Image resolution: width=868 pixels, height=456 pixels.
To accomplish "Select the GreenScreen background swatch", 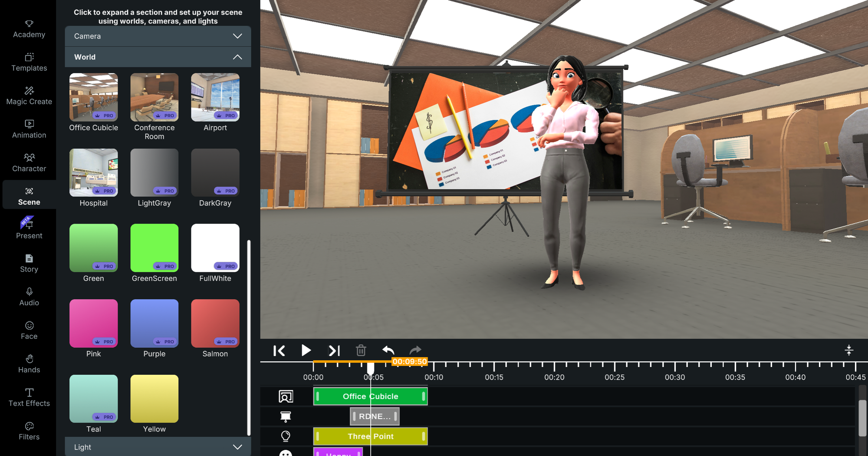I will pos(154,248).
